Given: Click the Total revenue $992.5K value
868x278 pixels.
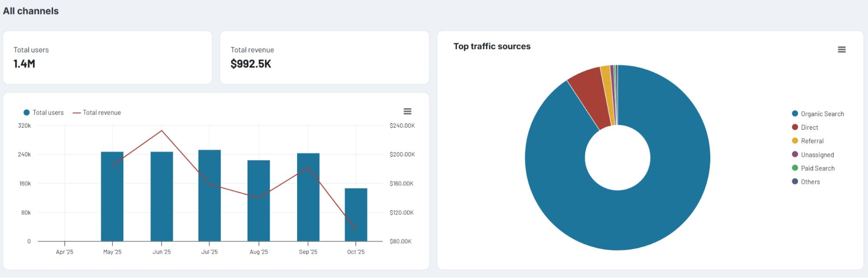Looking at the screenshot, I should [x=251, y=64].
